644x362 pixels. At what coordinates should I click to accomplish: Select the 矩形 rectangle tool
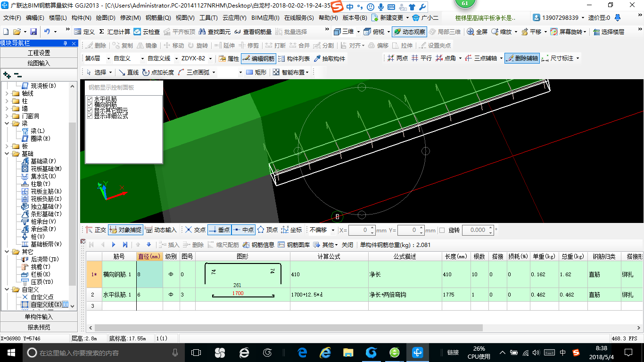click(256, 72)
